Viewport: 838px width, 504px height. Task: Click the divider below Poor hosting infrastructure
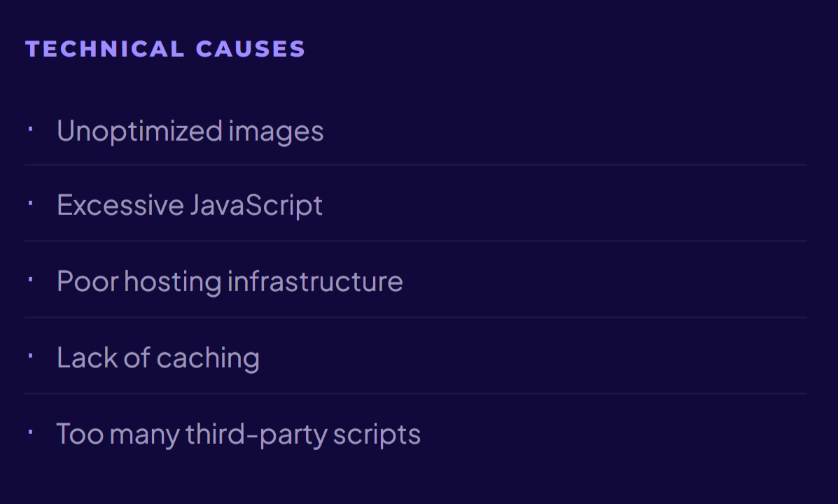pos(416,317)
